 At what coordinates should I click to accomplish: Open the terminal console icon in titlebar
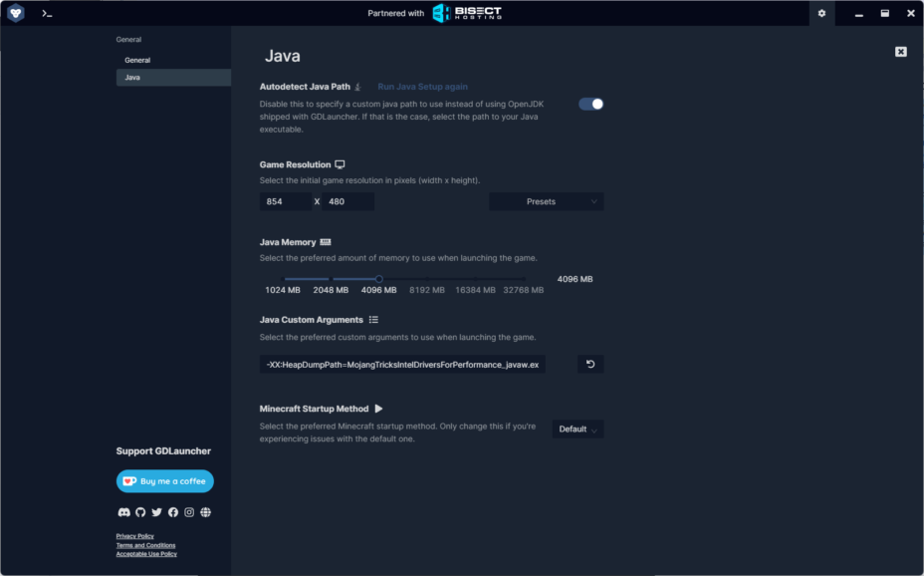[x=47, y=14]
